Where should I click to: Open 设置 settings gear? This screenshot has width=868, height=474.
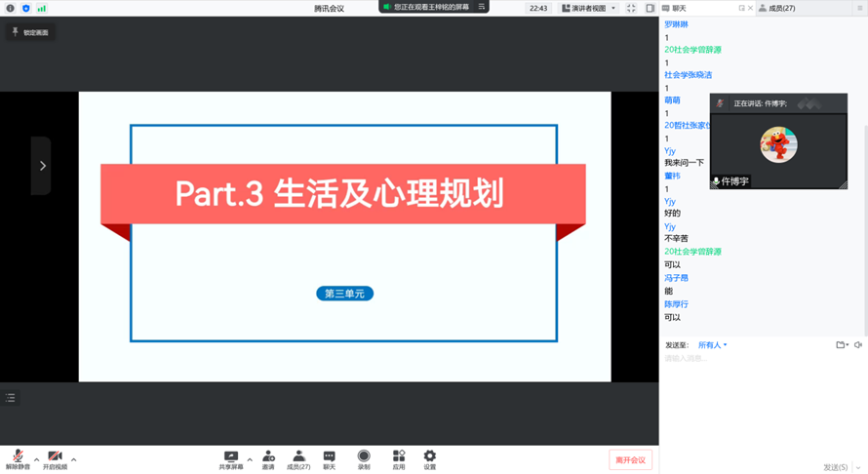[429, 458]
